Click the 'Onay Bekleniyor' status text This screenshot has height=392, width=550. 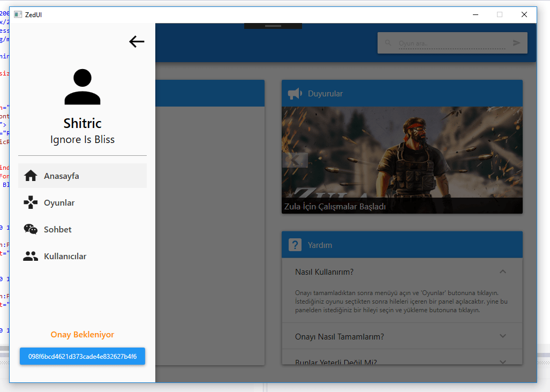coord(82,335)
